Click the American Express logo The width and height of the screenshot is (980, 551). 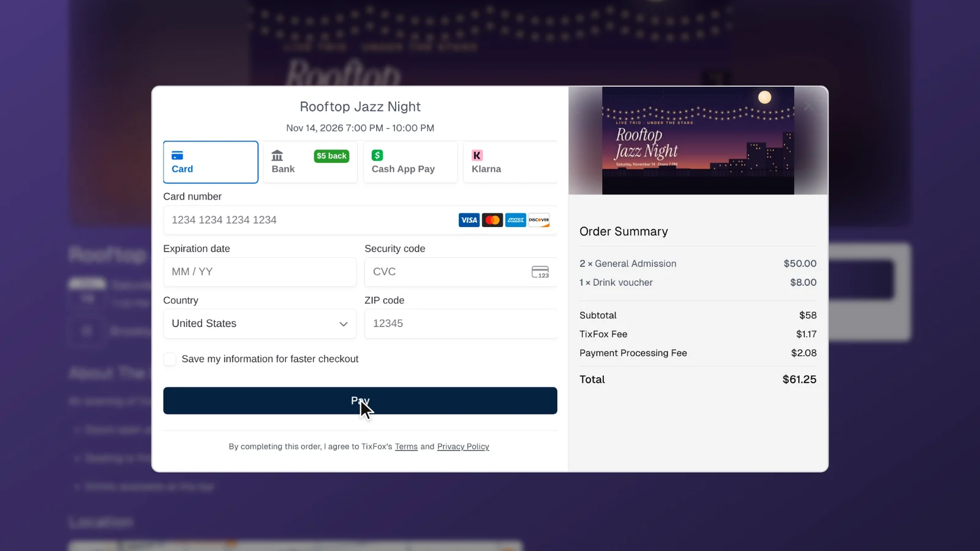click(x=516, y=220)
